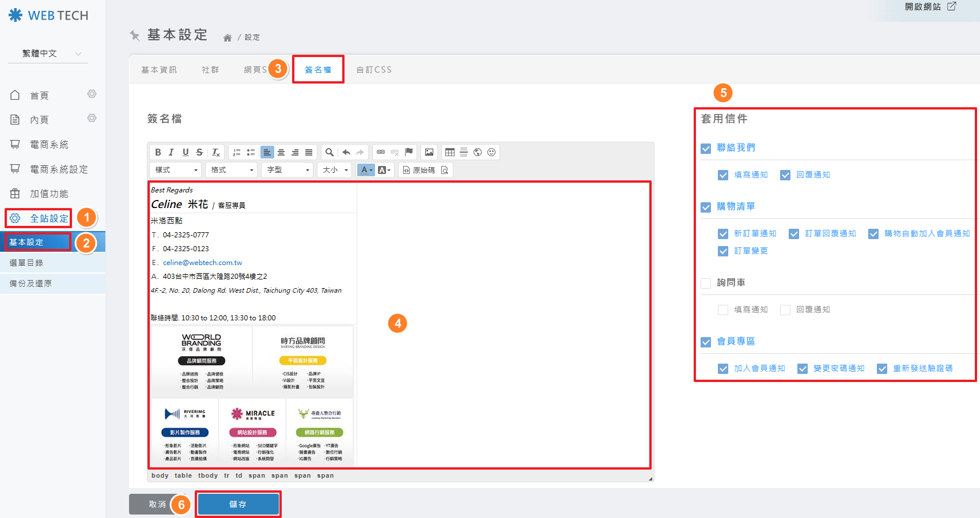Uncheck the 聯絡我們 checkbox
This screenshot has height=518, width=980.
[x=706, y=149]
